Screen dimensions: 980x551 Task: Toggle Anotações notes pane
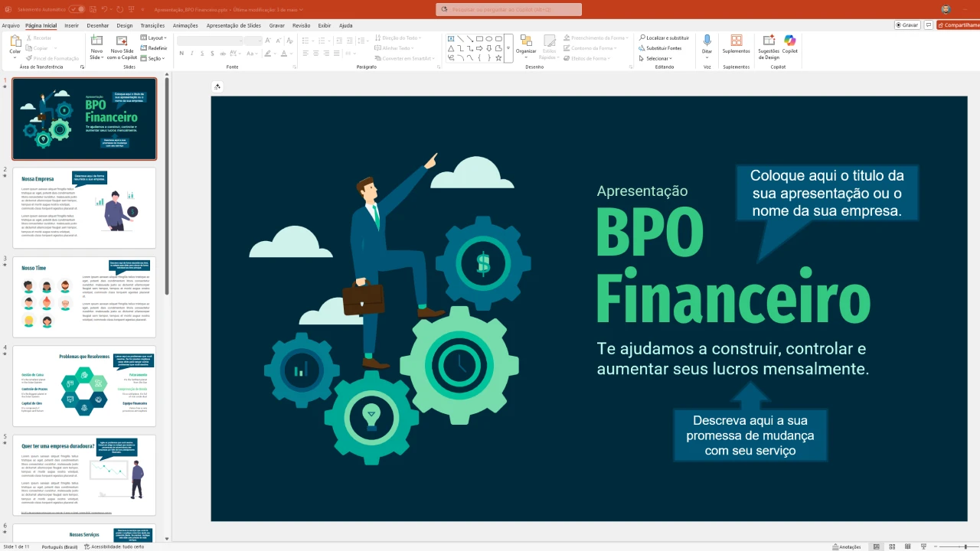coord(846,546)
